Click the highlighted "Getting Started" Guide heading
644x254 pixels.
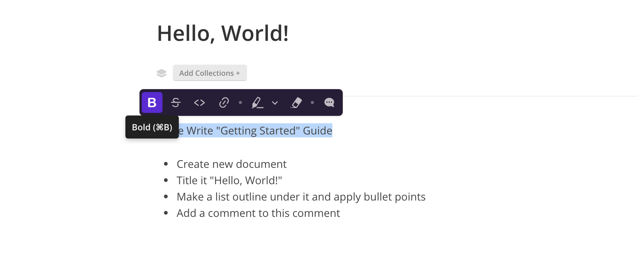click(256, 131)
